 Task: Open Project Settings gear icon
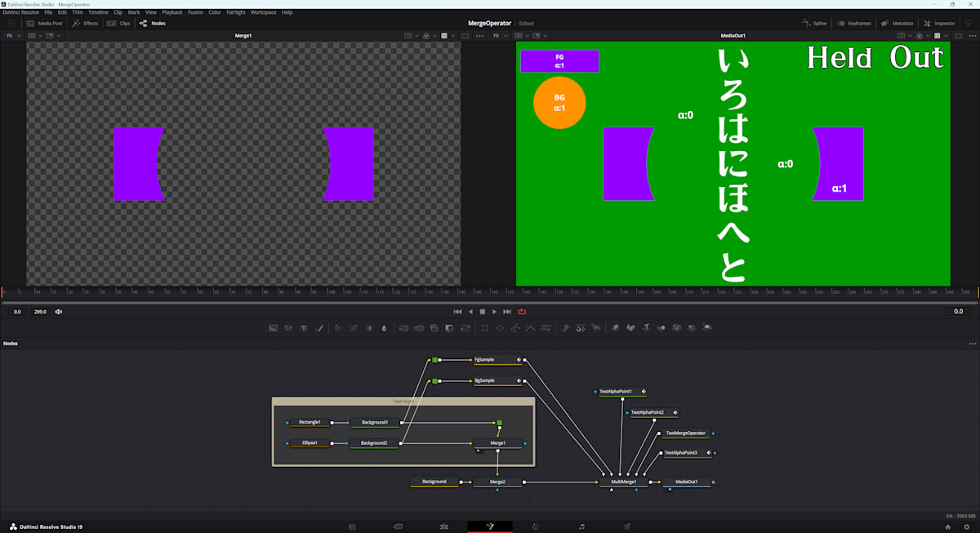coord(967,526)
